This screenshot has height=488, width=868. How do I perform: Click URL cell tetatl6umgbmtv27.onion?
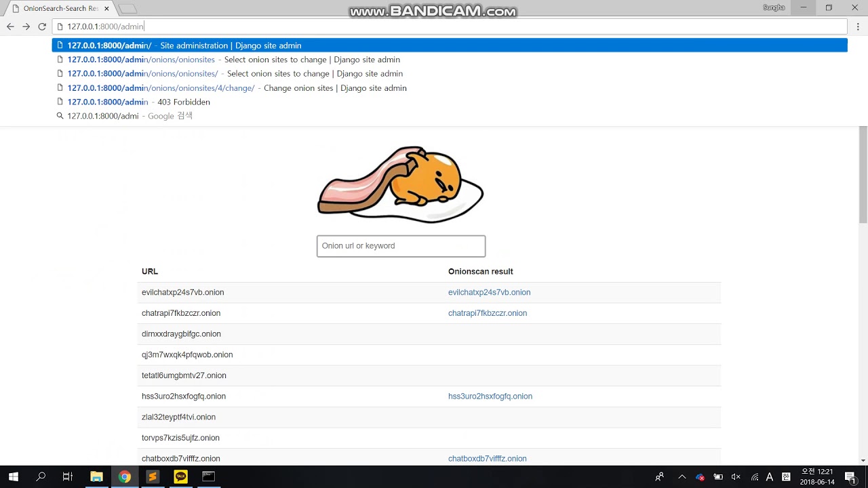[184, 375]
